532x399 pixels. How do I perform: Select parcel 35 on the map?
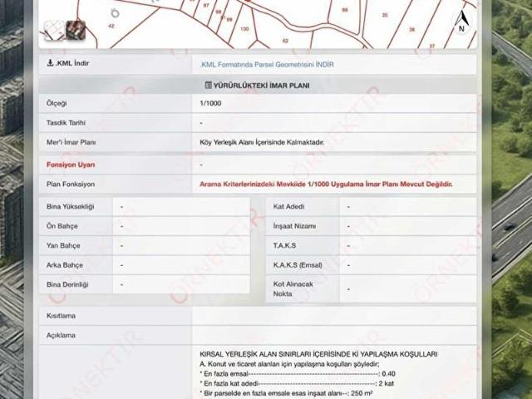[385, 15]
